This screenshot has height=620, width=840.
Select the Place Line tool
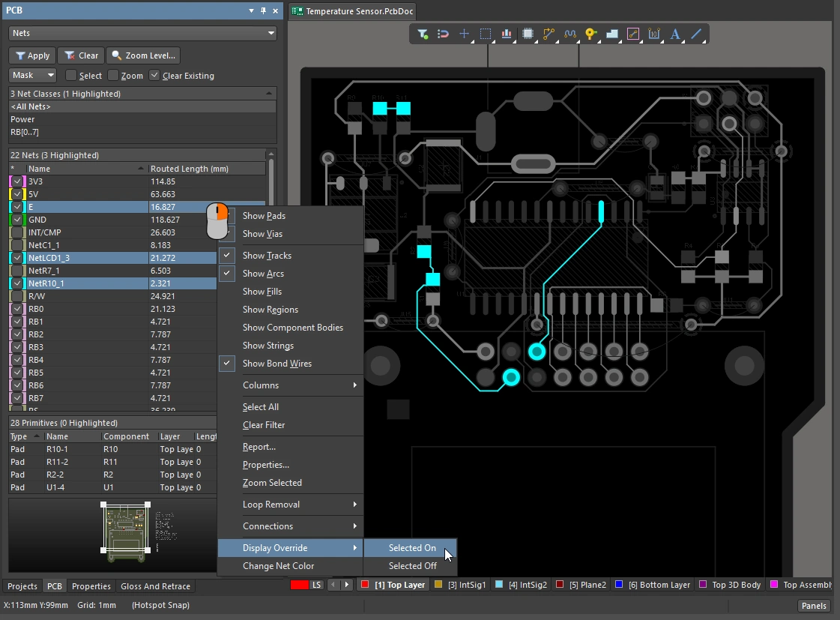696,34
